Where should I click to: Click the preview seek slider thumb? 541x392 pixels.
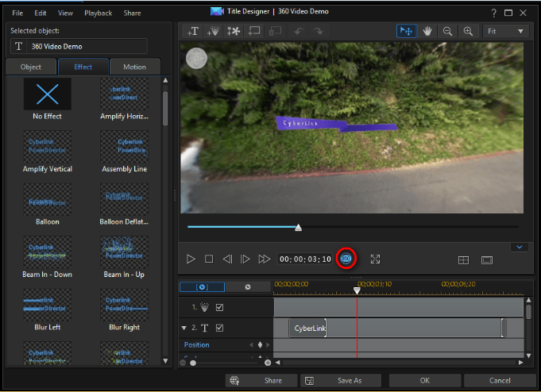[x=299, y=228]
